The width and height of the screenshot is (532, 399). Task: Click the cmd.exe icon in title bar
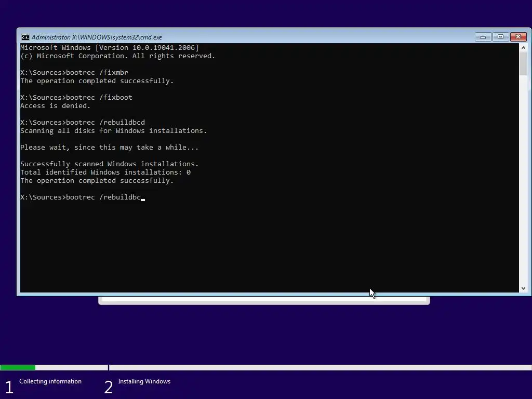point(25,37)
